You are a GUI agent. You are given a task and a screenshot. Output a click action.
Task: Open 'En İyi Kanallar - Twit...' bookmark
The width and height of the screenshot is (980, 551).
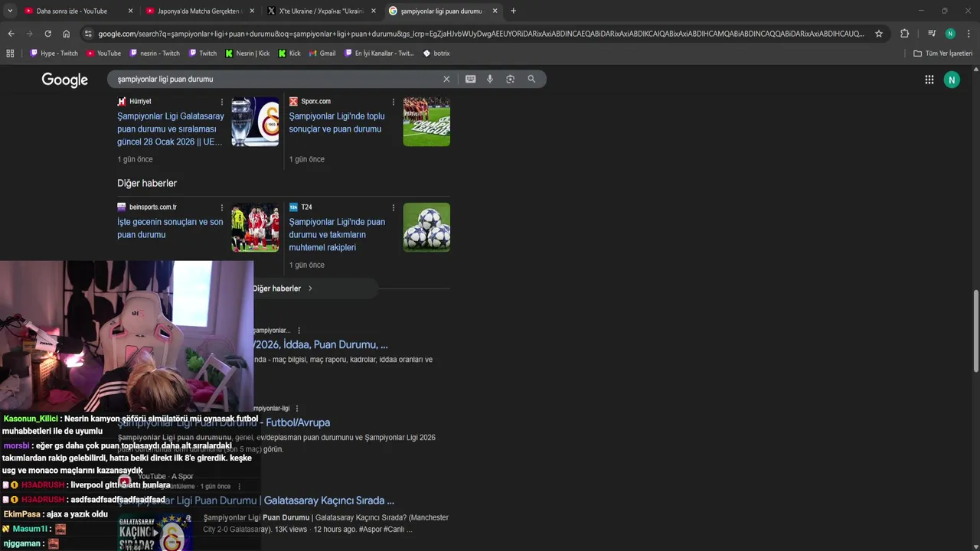click(x=379, y=54)
